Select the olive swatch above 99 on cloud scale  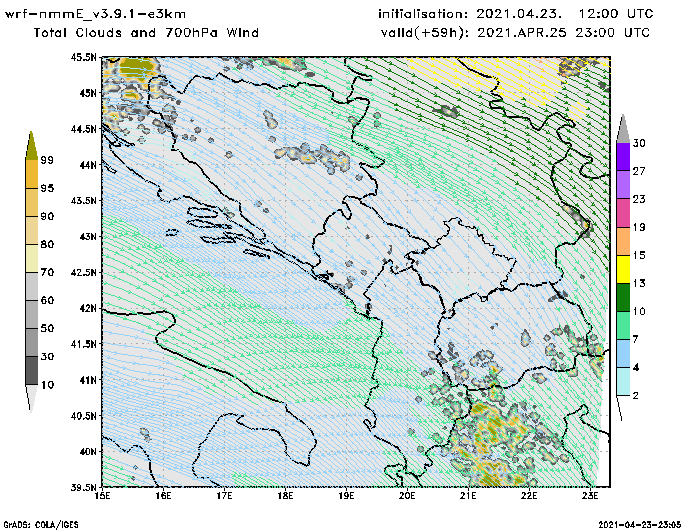[x=31, y=146]
